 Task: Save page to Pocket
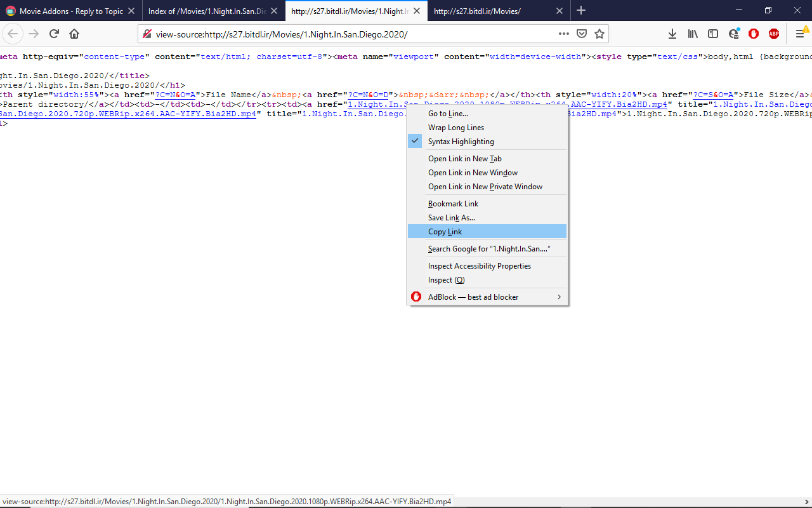click(x=582, y=34)
